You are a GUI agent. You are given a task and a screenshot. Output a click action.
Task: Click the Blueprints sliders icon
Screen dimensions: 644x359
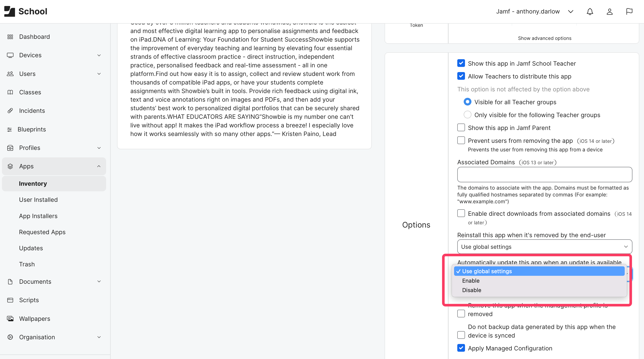(x=9, y=129)
